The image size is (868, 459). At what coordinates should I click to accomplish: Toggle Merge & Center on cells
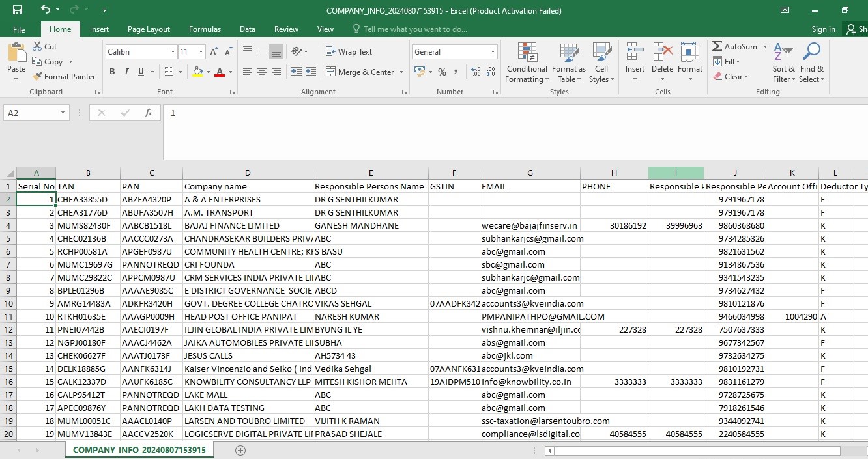pyautogui.click(x=360, y=72)
